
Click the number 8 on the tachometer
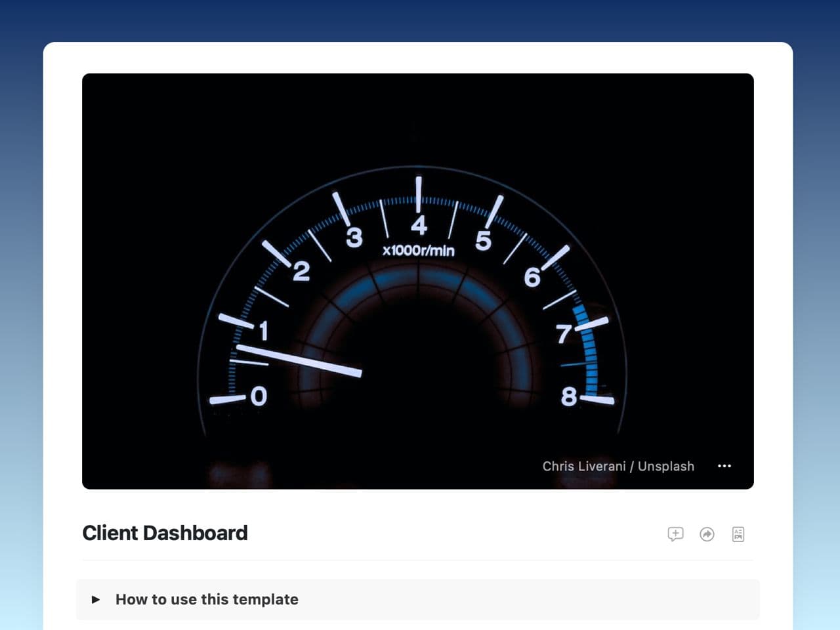568,396
